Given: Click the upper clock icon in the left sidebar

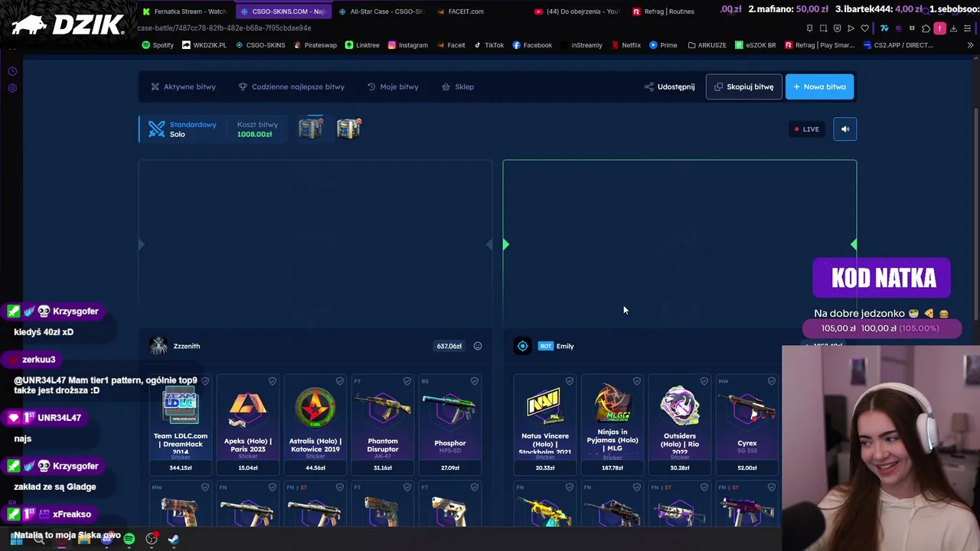Looking at the screenshot, I should 12,71.
